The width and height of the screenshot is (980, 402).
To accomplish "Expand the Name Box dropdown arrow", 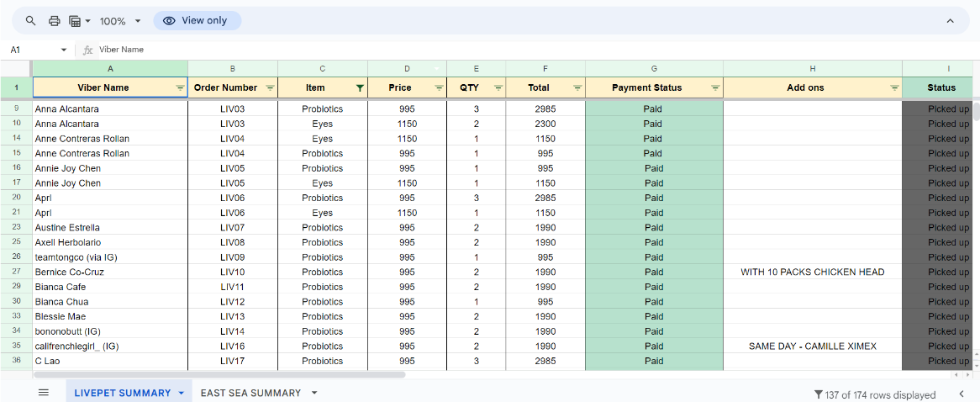I will [x=63, y=50].
